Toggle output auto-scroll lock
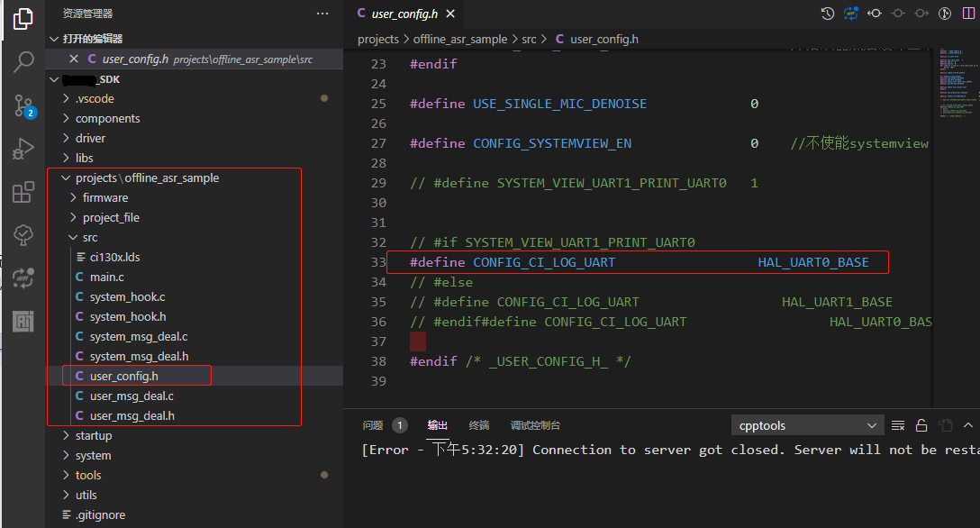980x528 pixels. click(x=921, y=425)
